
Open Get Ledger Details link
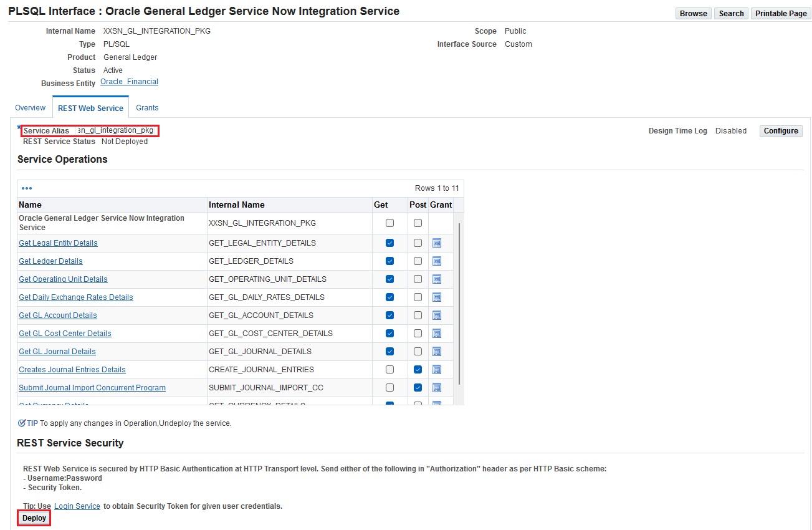click(x=50, y=261)
